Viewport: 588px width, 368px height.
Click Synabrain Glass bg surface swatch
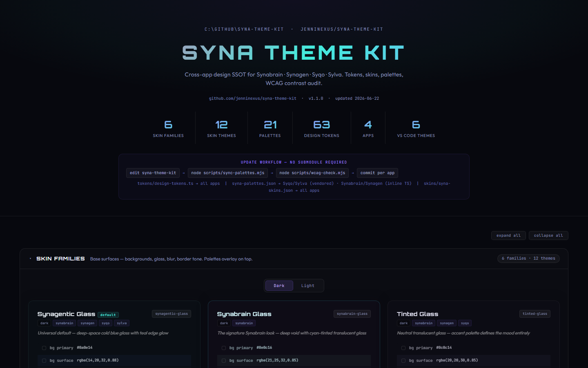pos(224,361)
